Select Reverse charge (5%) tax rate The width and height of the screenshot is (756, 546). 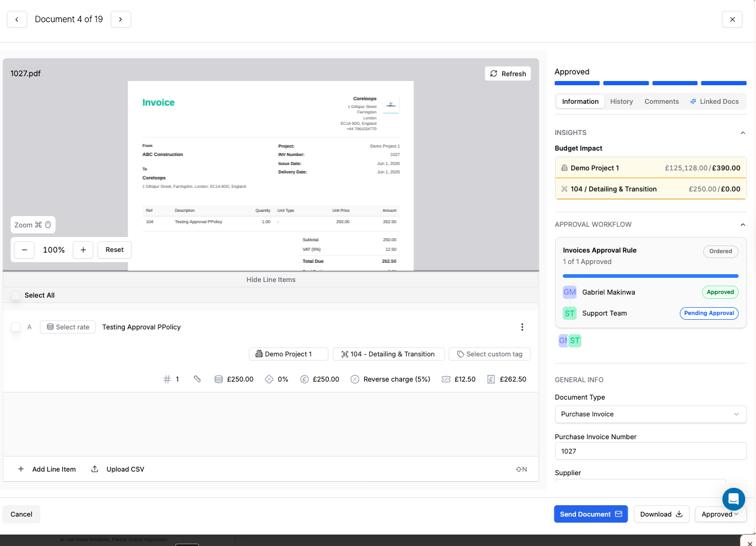point(397,379)
